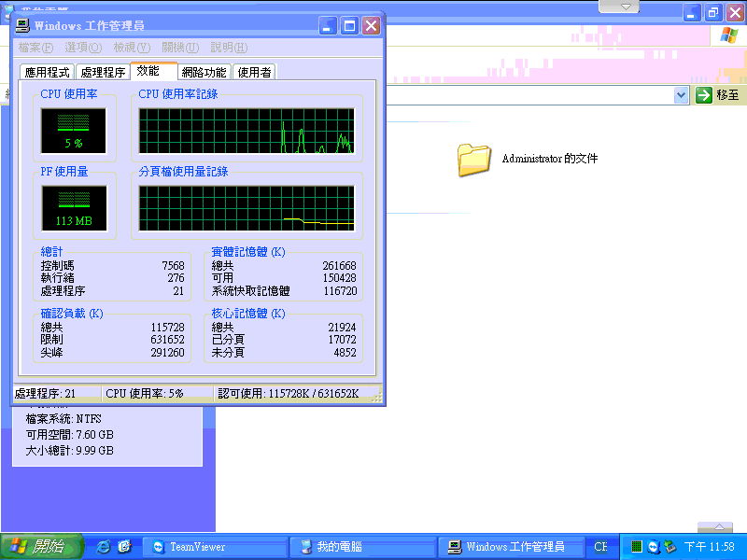Click the 執行緒 value 276
This screenshot has height=560, width=747.
point(176,277)
